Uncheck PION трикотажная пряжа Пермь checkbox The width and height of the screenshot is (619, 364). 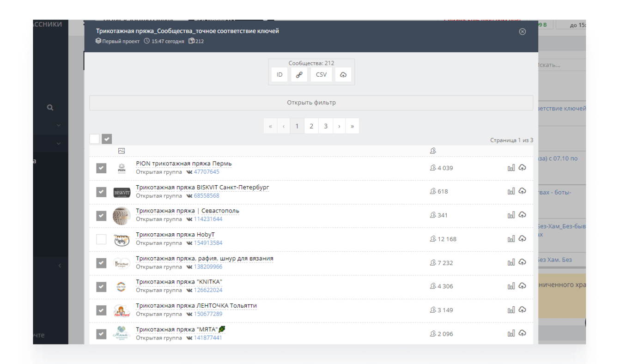101,168
